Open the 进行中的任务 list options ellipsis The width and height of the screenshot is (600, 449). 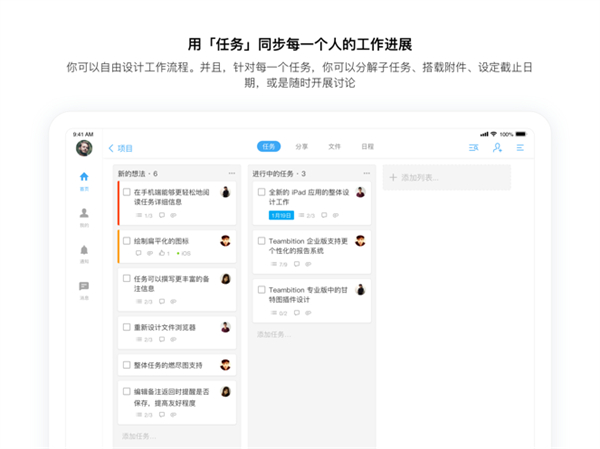(x=367, y=173)
